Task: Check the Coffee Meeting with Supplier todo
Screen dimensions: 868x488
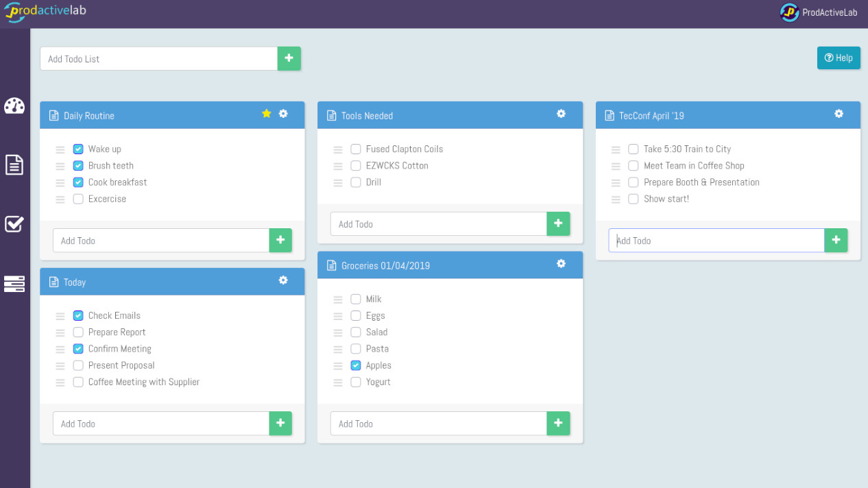Action: [x=78, y=382]
